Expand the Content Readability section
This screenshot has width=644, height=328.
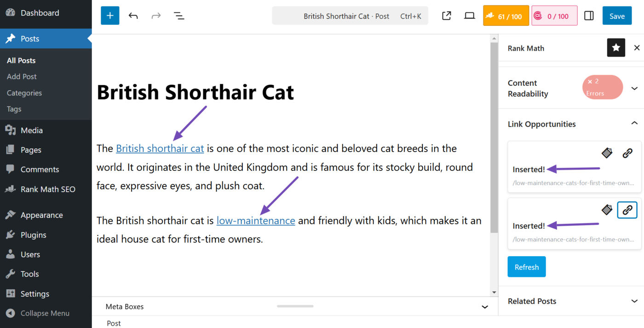634,88
